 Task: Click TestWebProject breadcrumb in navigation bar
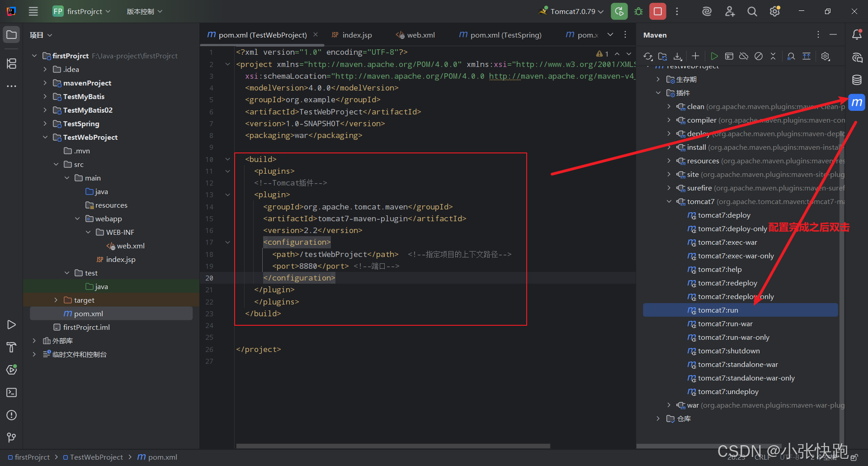tap(93, 457)
